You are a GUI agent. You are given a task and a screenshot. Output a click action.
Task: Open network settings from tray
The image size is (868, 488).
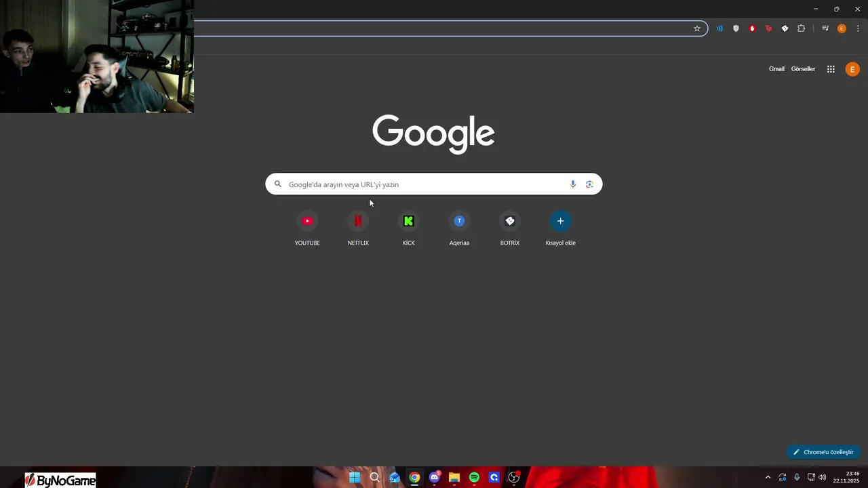(811, 478)
